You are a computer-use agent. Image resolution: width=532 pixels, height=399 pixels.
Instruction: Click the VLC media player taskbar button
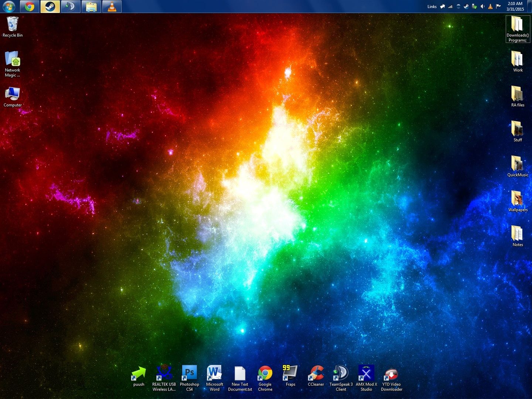112,7
